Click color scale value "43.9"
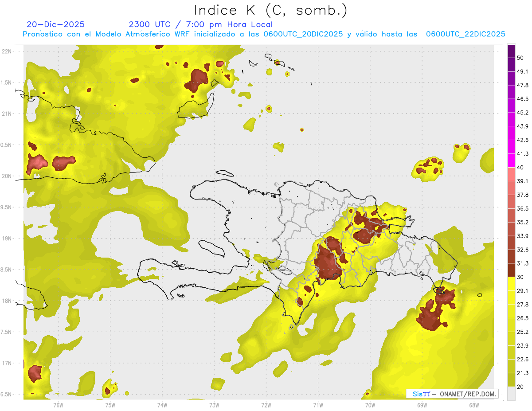 click(x=523, y=126)
